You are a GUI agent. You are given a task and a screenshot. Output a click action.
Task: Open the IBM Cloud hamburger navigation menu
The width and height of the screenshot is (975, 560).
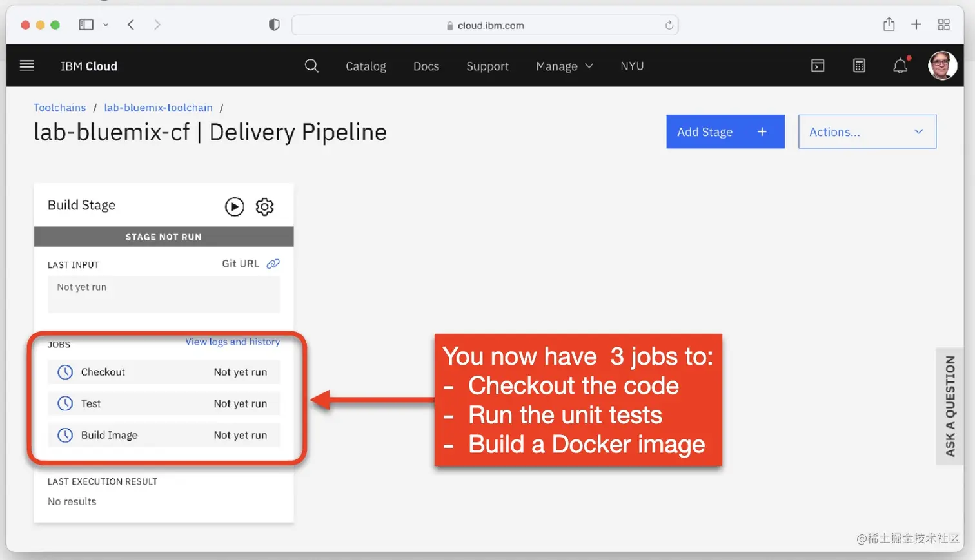click(26, 66)
